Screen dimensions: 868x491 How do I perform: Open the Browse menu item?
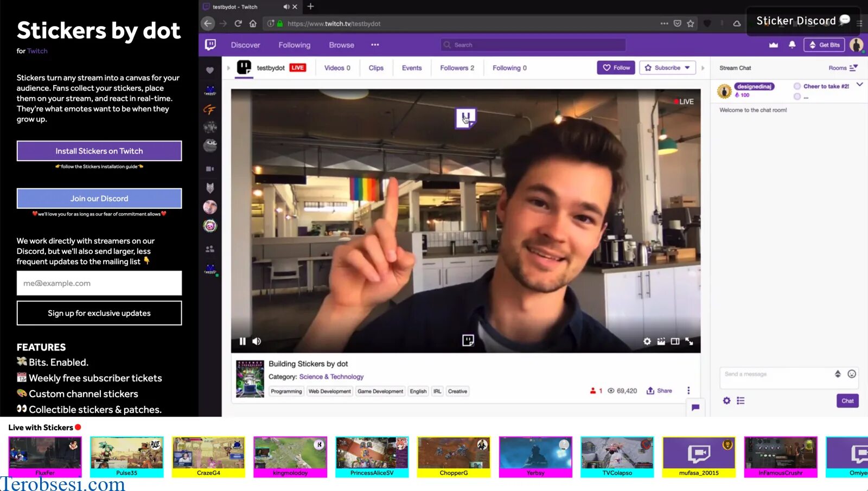pos(341,45)
